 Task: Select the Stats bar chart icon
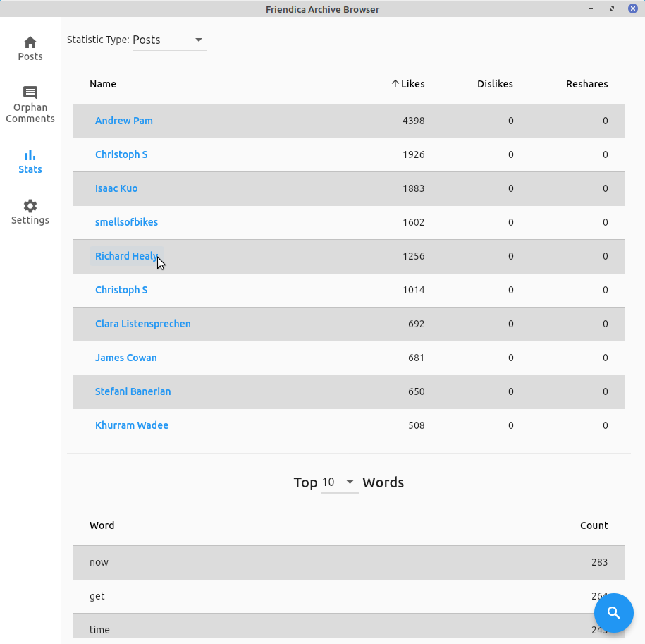coord(30,155)
